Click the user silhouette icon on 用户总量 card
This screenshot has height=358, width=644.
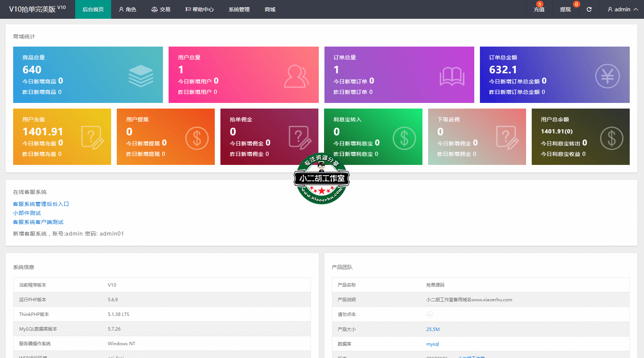(x=296, y=76)
